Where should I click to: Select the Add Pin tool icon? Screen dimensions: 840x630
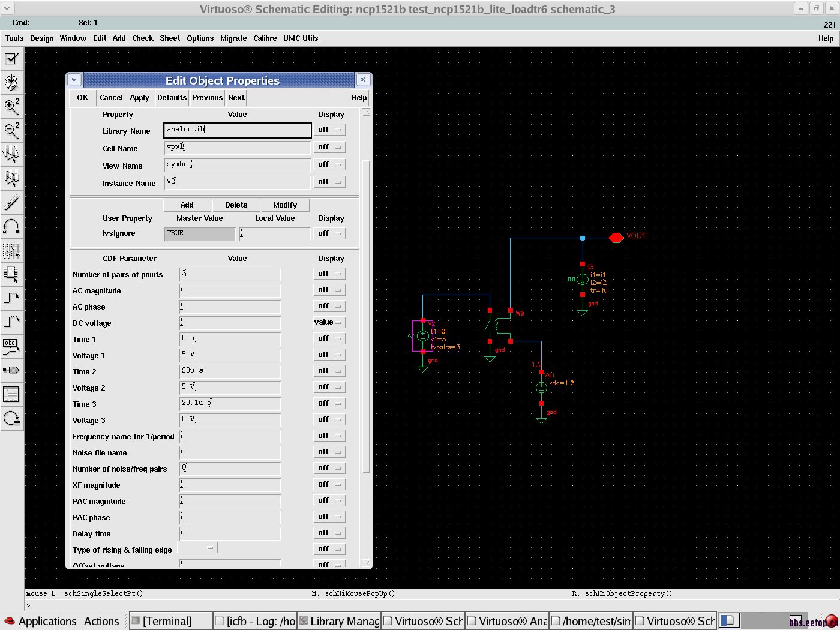tap(12, 370)
